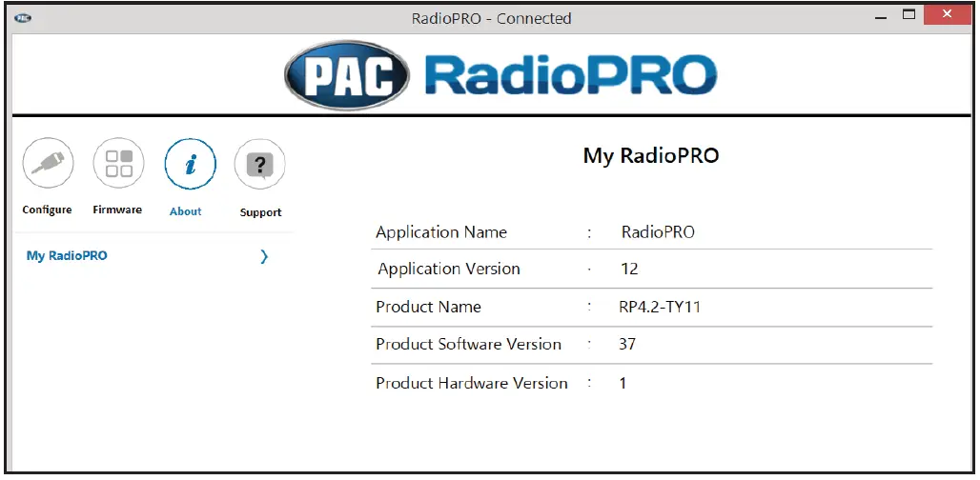This screenshot has height=480, width=980.
Task: Click the Application Name label
Action: tap(441, 232)
